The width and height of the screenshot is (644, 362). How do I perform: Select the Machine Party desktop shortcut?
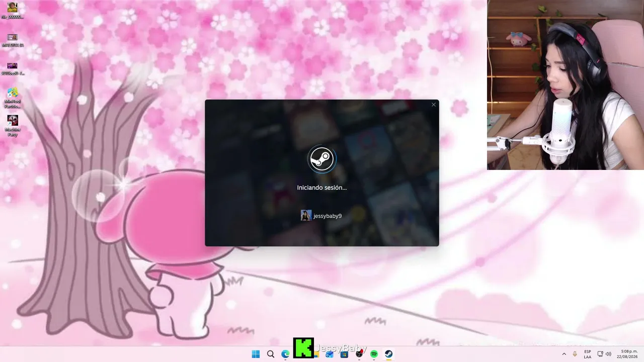click(x=13, y=126)
